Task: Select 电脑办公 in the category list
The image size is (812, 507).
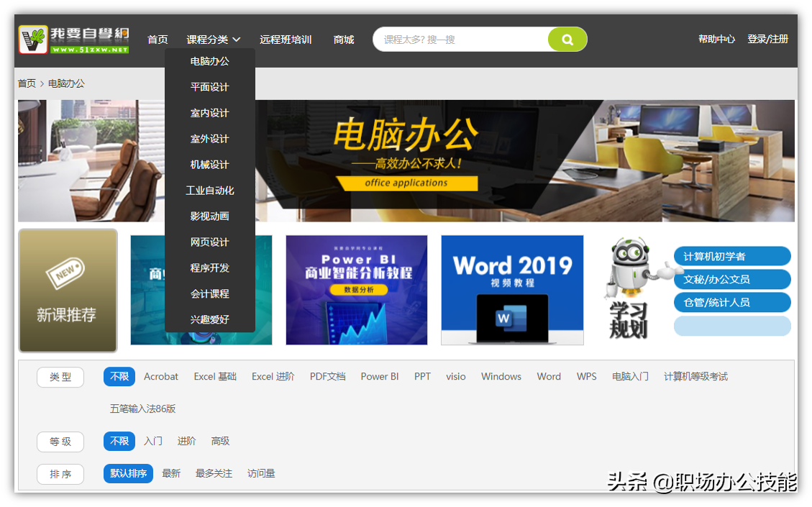Action: (209, 61)
